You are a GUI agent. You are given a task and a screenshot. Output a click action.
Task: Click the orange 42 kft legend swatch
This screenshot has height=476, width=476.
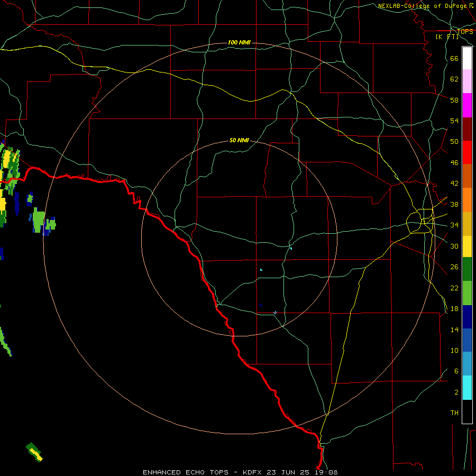click(467, 200)
